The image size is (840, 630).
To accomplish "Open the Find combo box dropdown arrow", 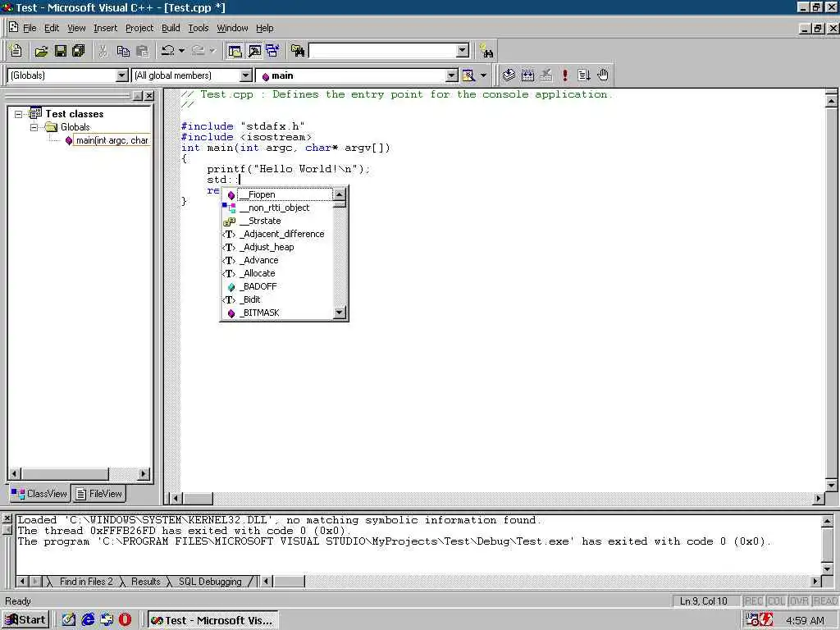I will coord(463,51).
